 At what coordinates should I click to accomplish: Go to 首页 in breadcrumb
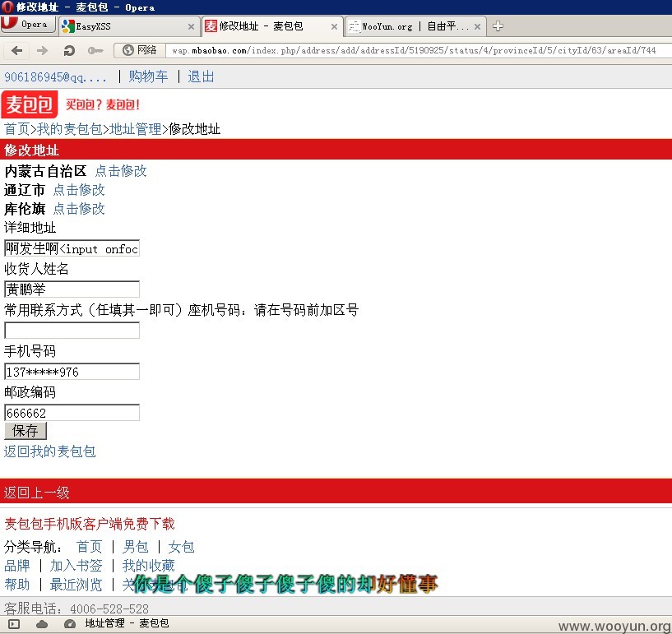pos(16,129)
